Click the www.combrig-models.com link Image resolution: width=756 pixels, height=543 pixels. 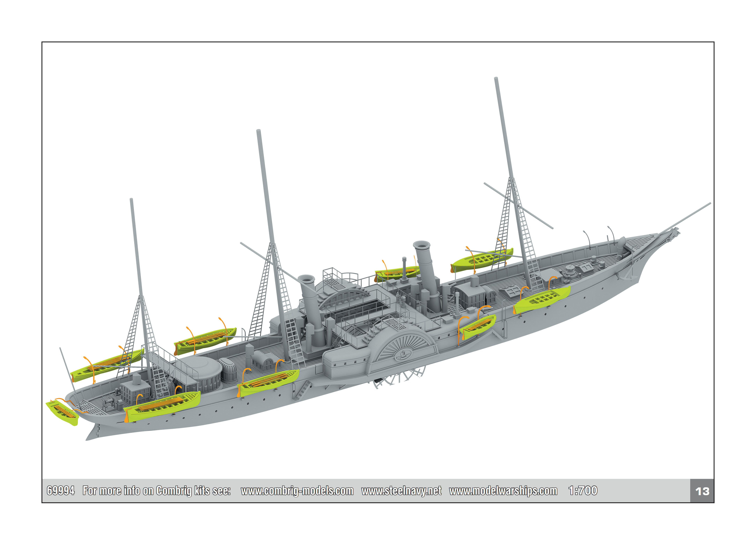coord(297,491)
